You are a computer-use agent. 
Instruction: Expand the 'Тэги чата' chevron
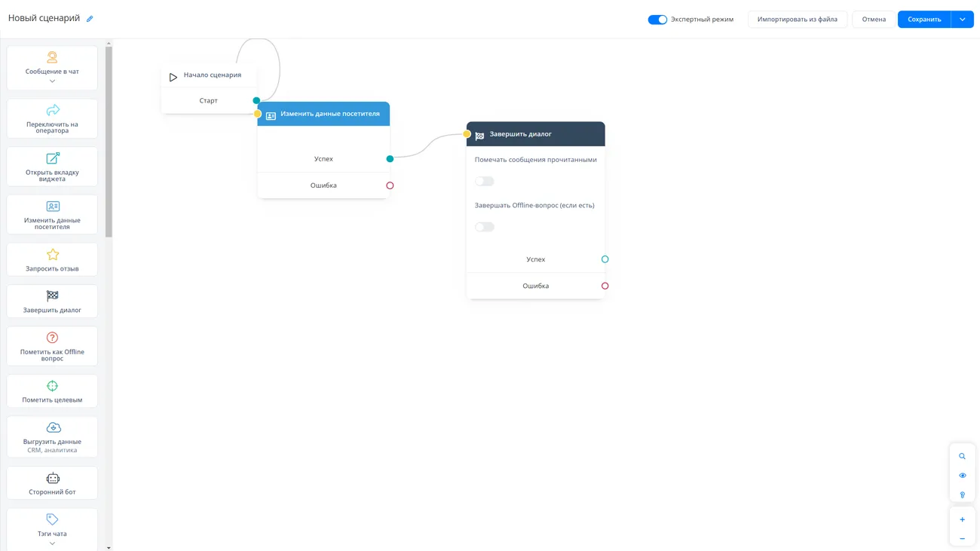click(52, 543)
